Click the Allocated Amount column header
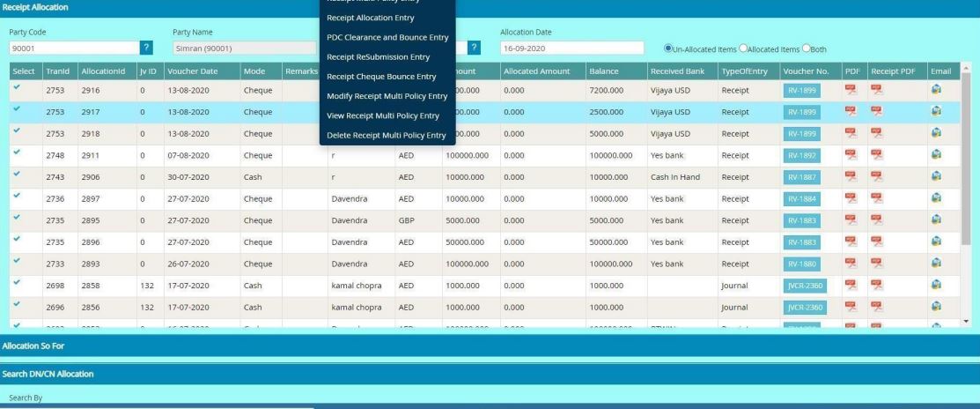The width and height of the screenshot is (980, 409). tap(542, 71)
